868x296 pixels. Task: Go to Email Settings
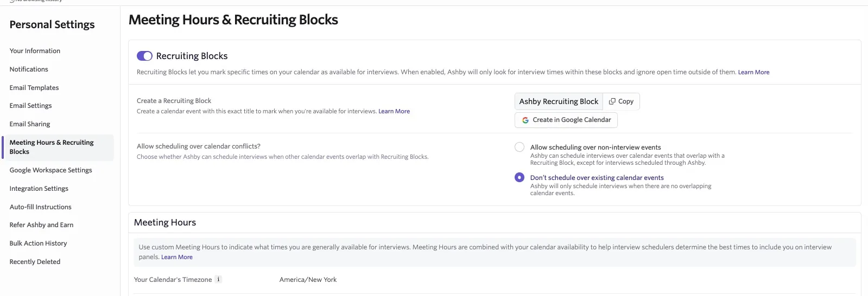30,106
